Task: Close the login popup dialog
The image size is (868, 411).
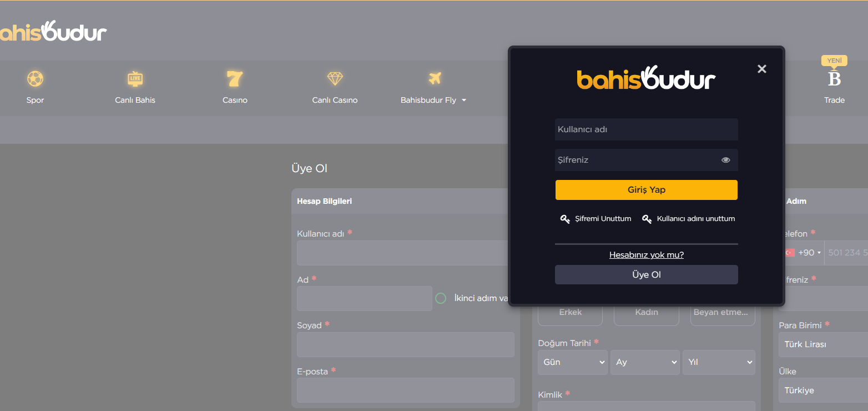Action: click(x=761, y=69)
